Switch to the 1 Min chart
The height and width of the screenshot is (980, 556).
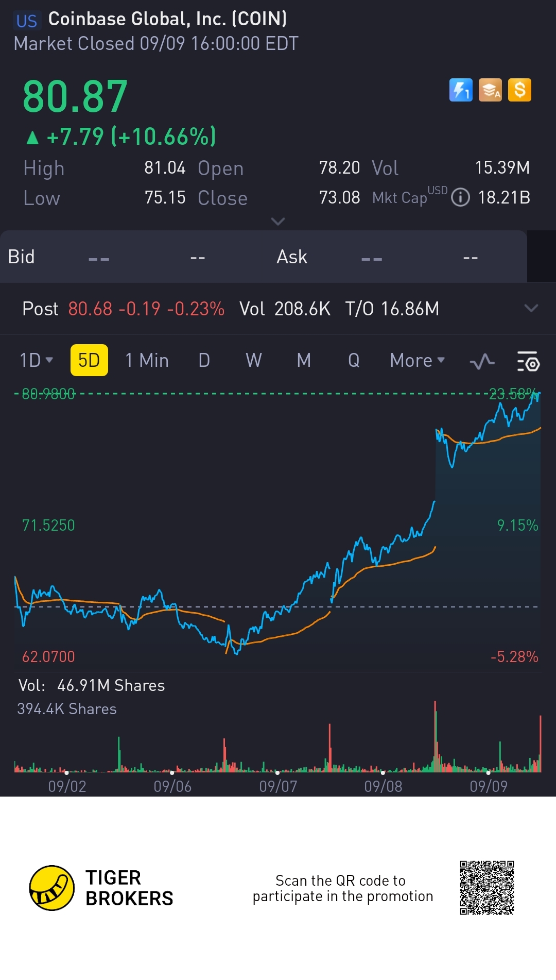(x=147, y=360)
